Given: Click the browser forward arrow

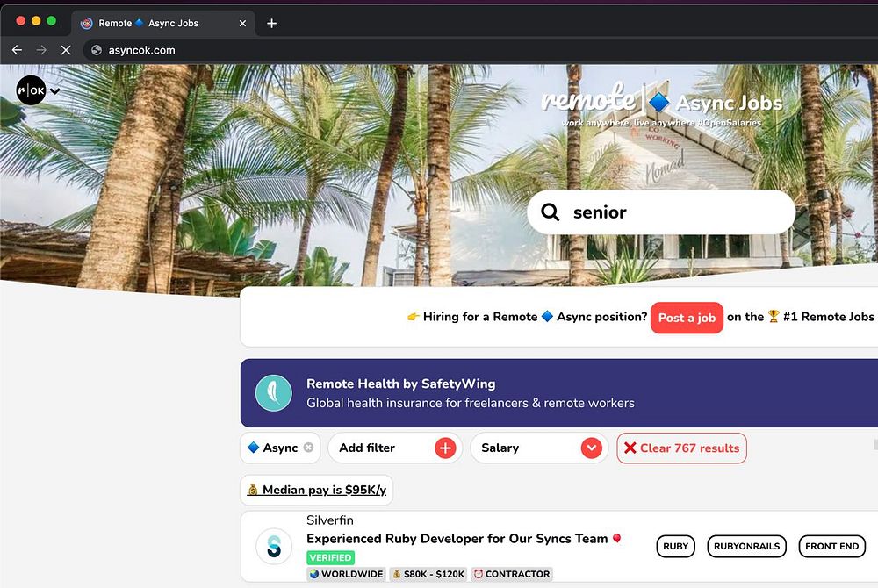Looking at the screenshot, I should [x=41, y=50].
